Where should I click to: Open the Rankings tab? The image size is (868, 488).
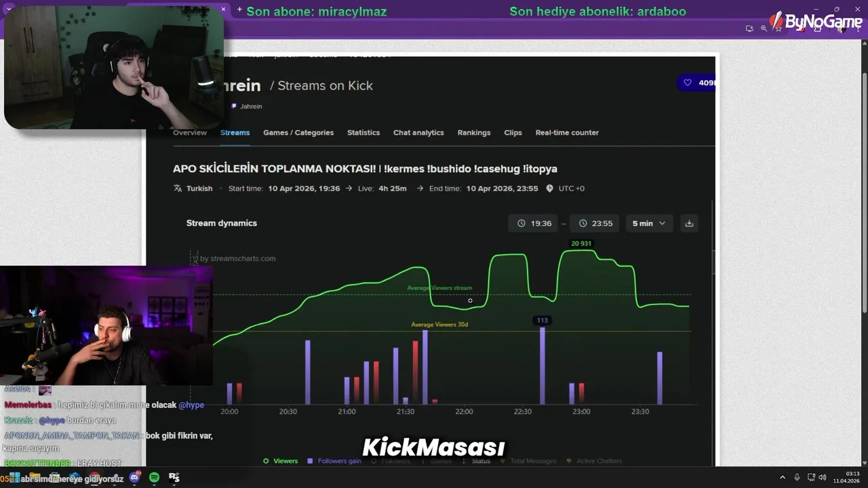point(474,132)
